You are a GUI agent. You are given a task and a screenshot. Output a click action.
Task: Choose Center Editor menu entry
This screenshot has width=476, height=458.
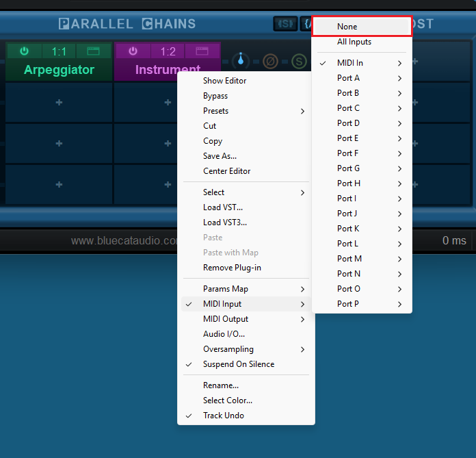(246, 171)
